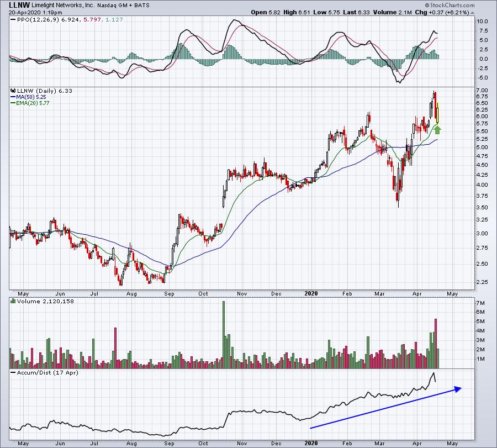Click the Volume 2,120,158 label
497x448 pixels.
pos(45,301)
